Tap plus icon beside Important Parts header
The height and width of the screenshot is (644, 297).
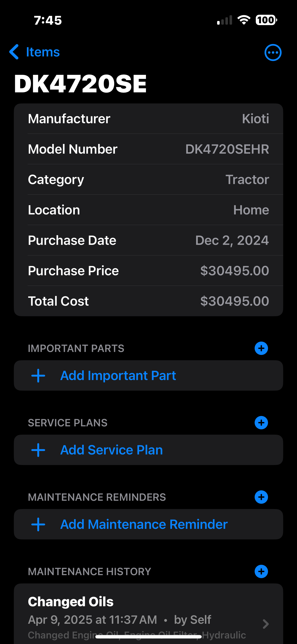pyautogui.click(x=261, y=348)
